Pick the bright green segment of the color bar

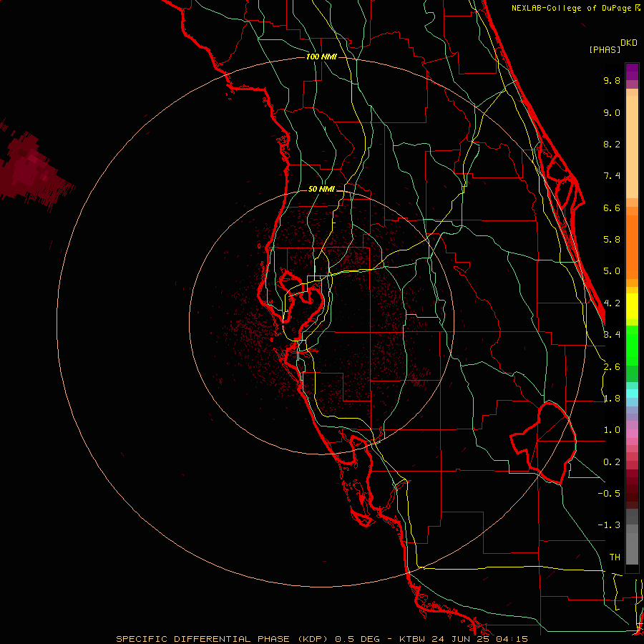[632, 345]
